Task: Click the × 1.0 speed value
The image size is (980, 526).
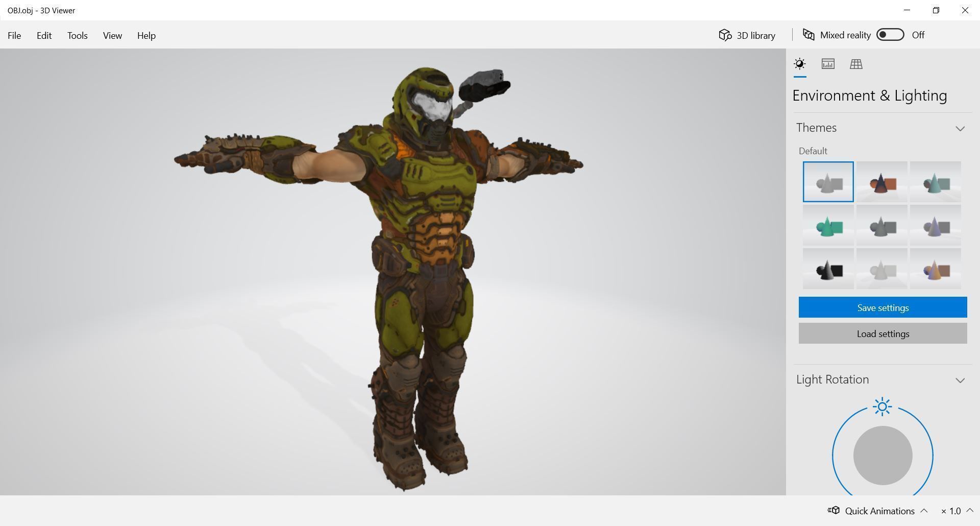Action: (951, 511)
